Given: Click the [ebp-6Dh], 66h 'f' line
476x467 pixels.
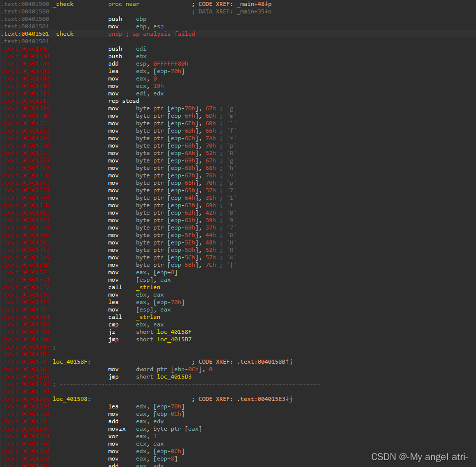Looking at the screenshot, I should [x=172, y=131].
